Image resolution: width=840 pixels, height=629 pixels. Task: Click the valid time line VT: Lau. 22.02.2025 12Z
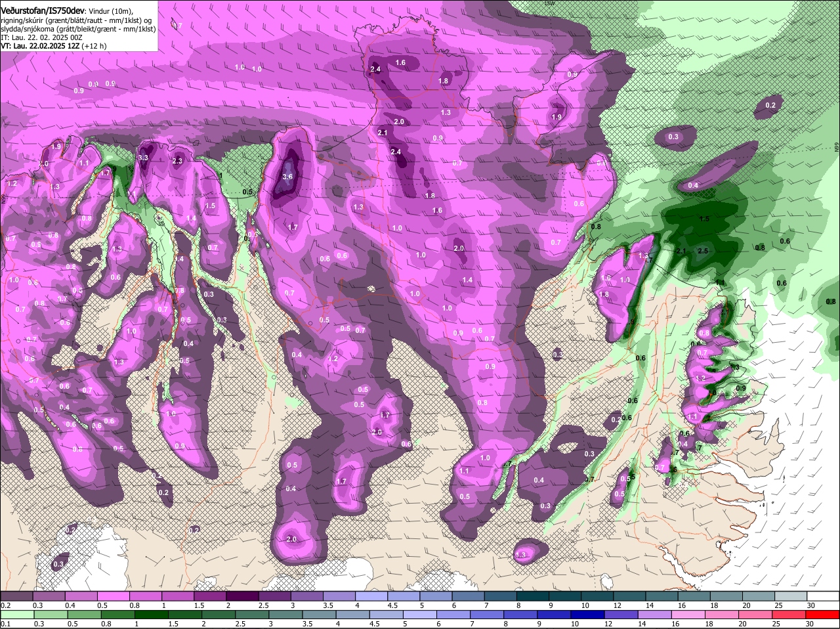(41, 46)
